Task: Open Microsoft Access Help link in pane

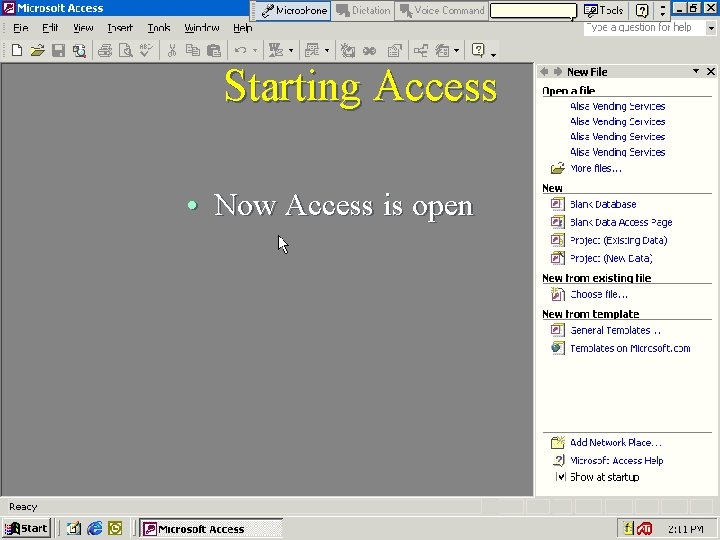Action: coord(617,461)
